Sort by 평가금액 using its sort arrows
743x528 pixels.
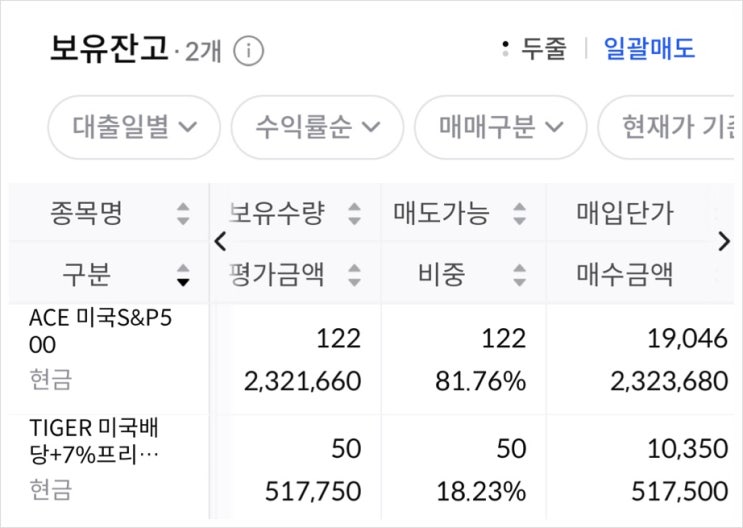click(354, 275)
